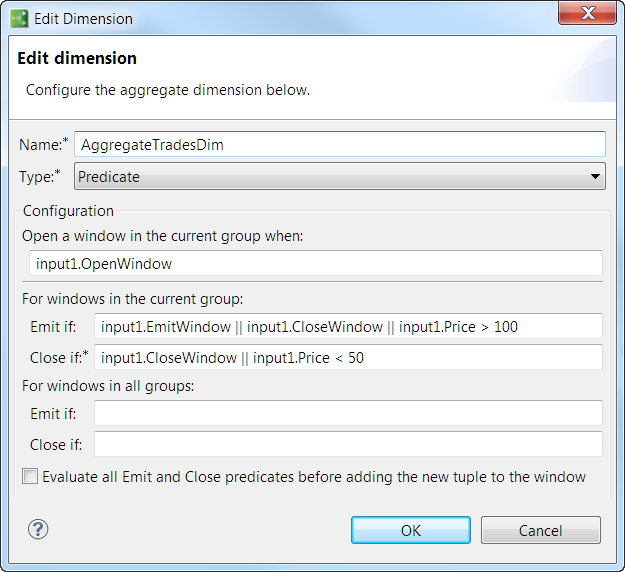Click the empty all groups Emit if field

348,413
